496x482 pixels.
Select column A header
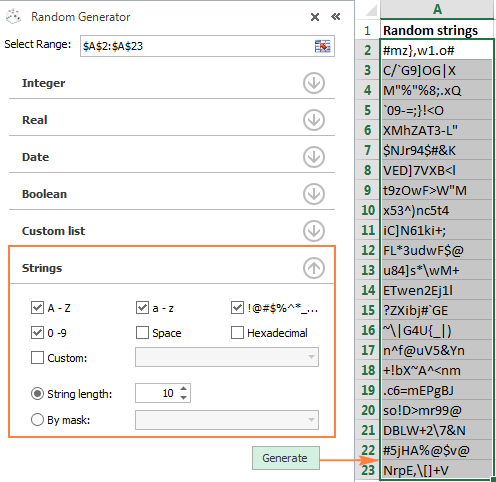click(437, 9)
